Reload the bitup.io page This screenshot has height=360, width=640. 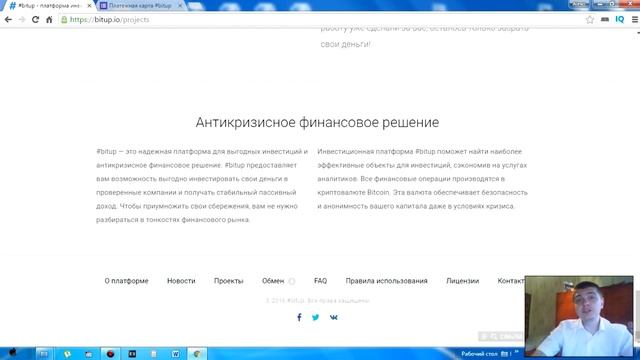pyautogui.click(x=36, y=20)
